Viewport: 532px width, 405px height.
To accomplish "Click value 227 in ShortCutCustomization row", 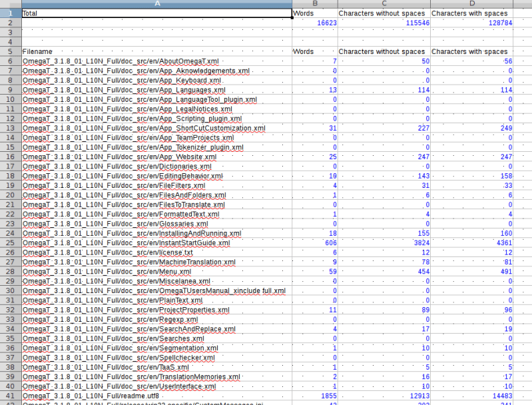I will (384, 128).
